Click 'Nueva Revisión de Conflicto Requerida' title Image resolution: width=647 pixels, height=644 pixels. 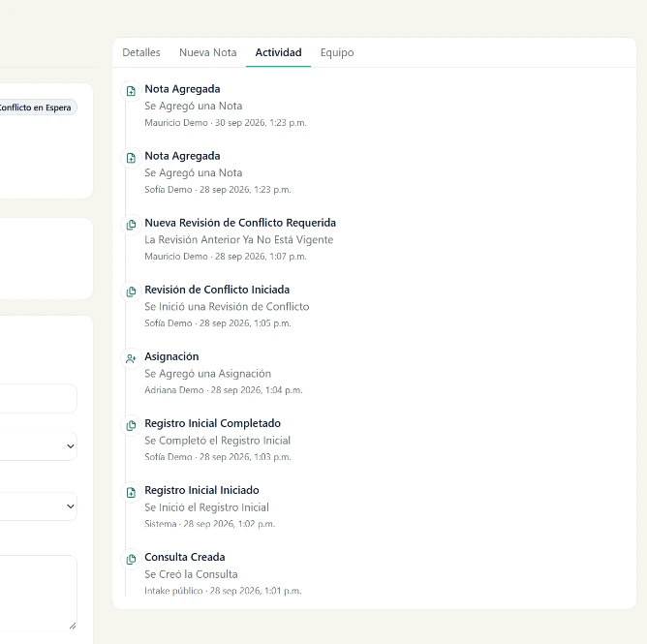pos(240,223)
